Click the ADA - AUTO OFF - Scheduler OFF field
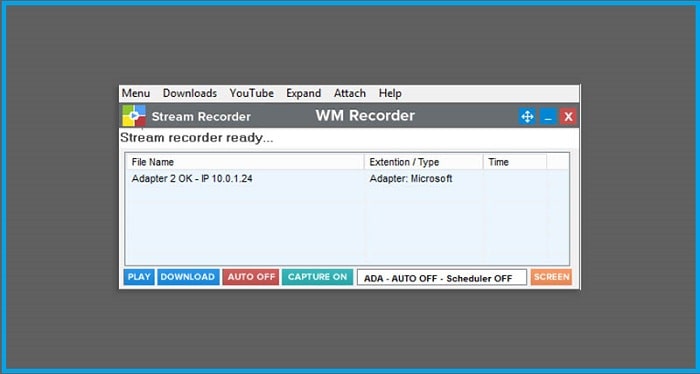This screenshot has width=700, height=374. tap(442, 278)
